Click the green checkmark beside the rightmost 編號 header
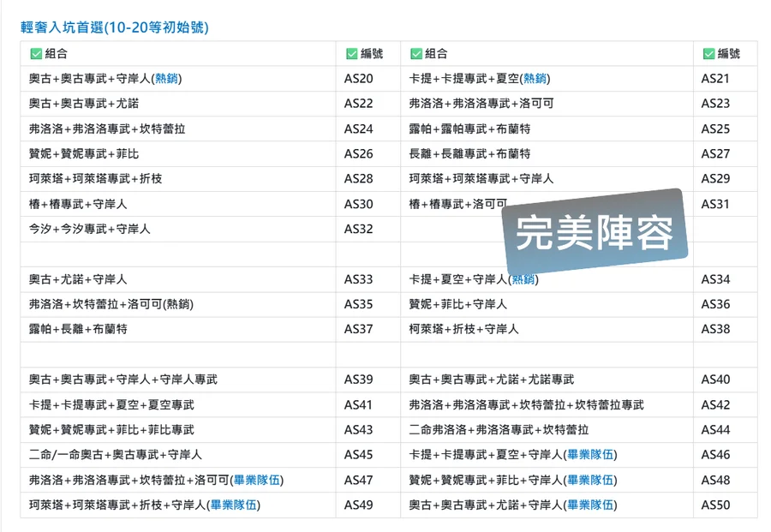 click(x=708, y=54)
